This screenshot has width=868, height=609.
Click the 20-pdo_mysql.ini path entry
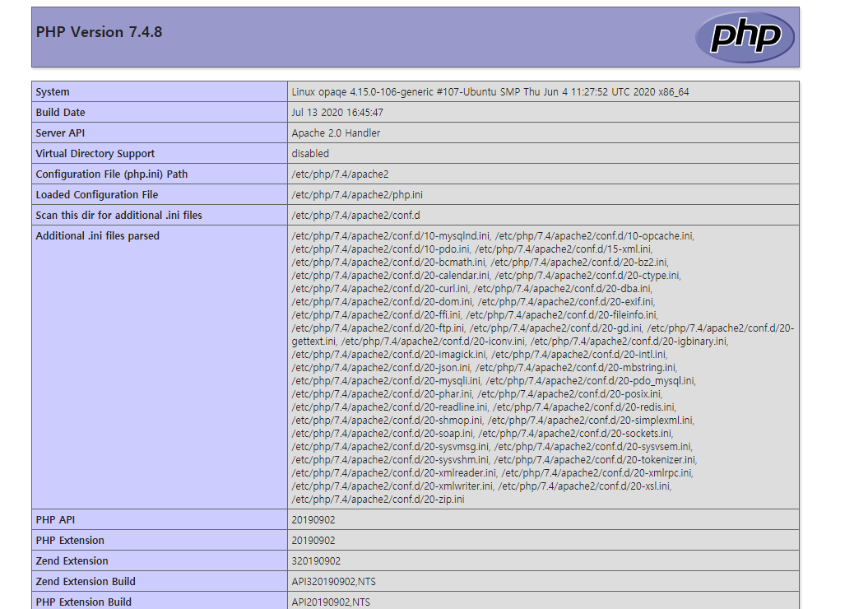coord(590,381)
